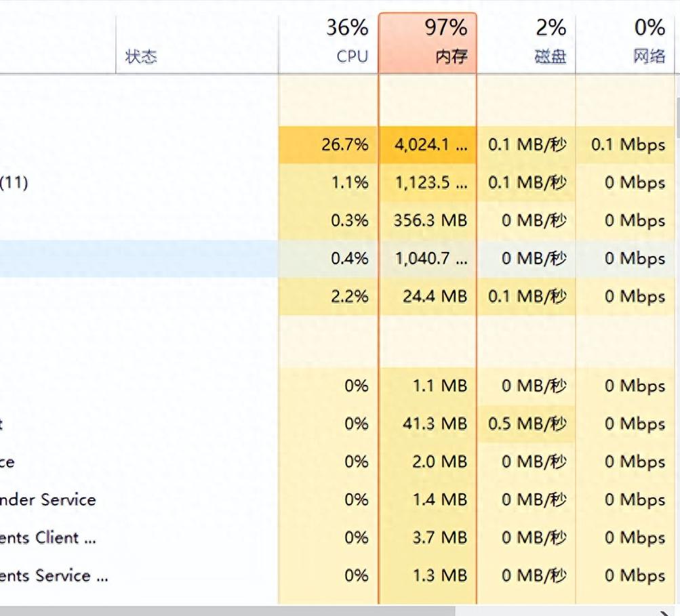Image resolution: width=680 pixels, height=616 pixels.
Task: Click the 0.5 MB/秒 disk usage cell
Action: click(x=526, y=424)
